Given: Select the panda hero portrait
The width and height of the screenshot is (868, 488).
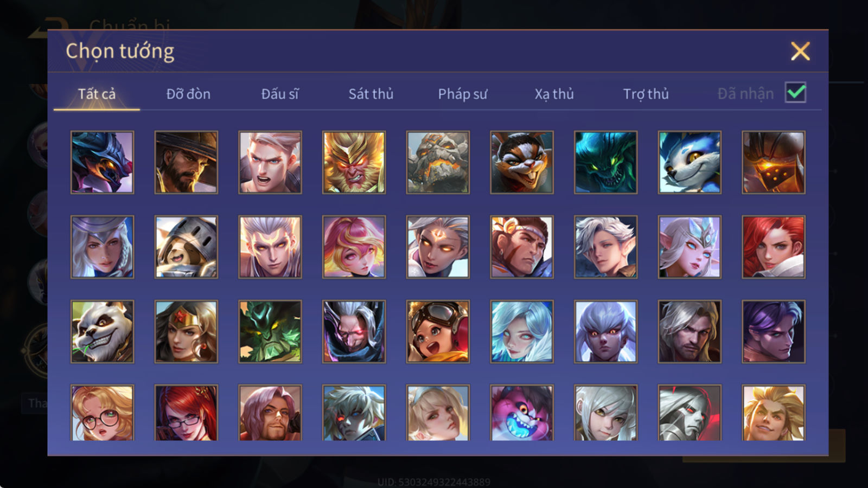Looking at the screenshot, I should pyautogui.click(x=102, y=331).
